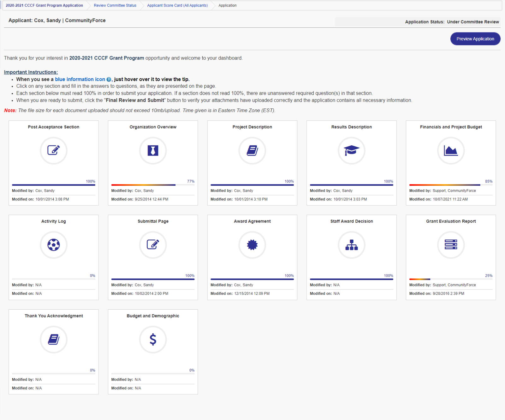Open Financials and Project Budget chart icon

click(451, 150)
